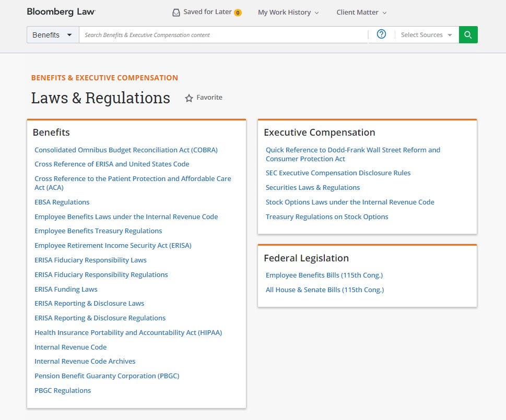Screen dimensions: 506x420
Task: Open Employee Retirement Income Security Act (ERISA)
Action: (113, 245)
